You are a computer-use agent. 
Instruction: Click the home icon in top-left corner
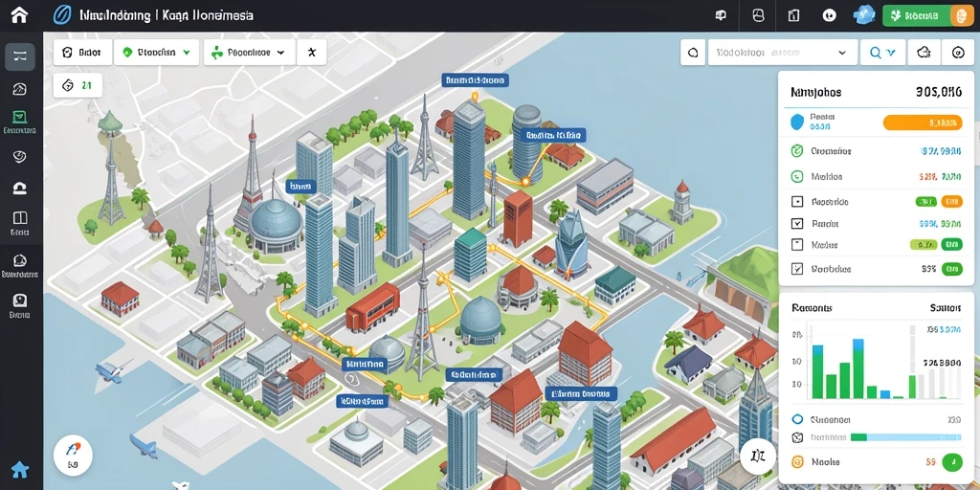coord(19,14)
